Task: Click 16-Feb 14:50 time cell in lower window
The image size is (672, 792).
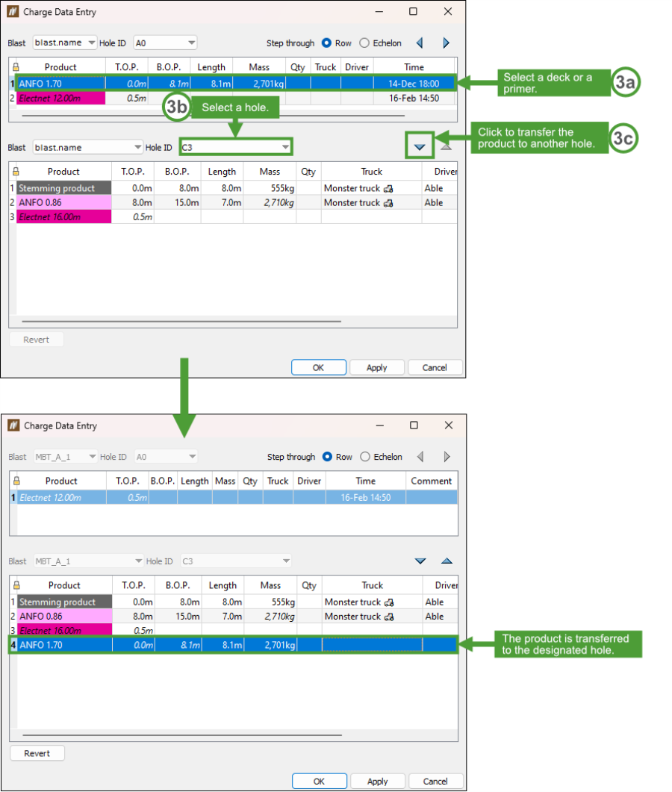Action: [x=365, y=498]
